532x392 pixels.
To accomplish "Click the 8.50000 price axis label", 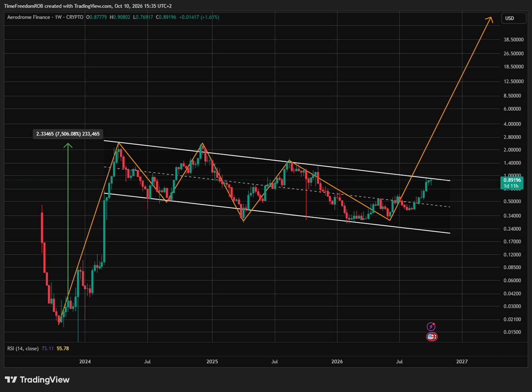I will click(x=512, y=96).
